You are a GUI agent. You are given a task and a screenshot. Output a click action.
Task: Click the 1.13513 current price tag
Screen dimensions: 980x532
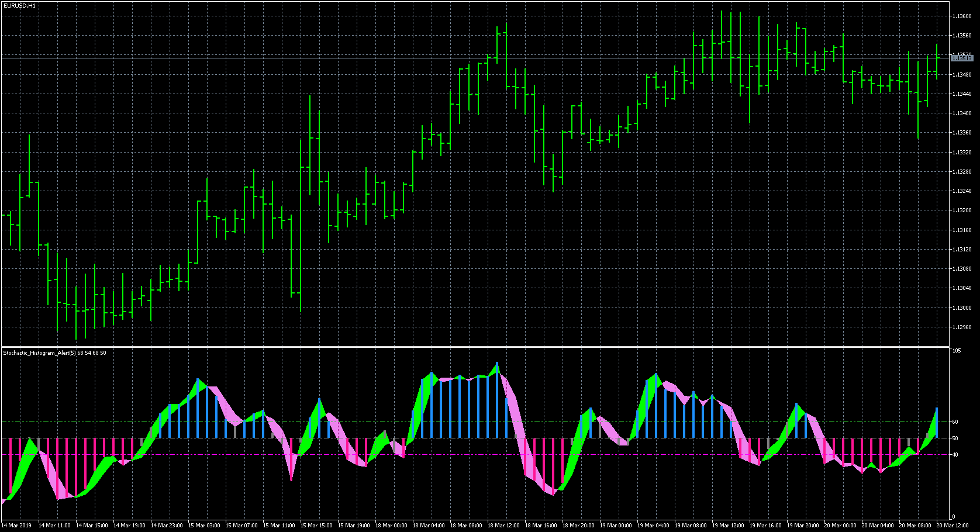click(962, 58)
